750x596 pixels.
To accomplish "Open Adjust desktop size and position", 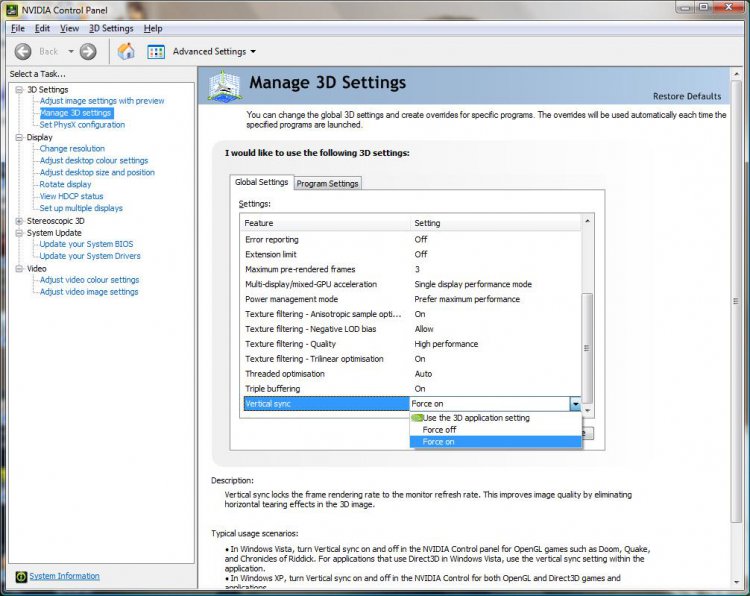I will (97, 172).
